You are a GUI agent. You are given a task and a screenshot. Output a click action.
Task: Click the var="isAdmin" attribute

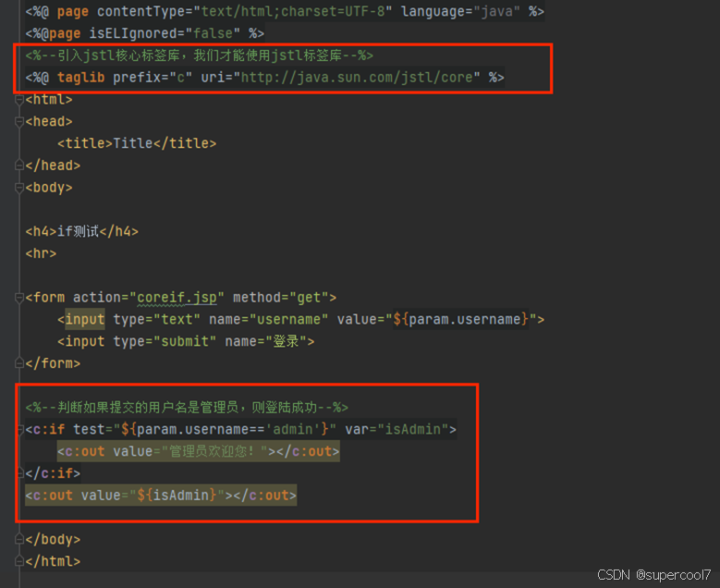pyautogui.click(x=397, y=430)
